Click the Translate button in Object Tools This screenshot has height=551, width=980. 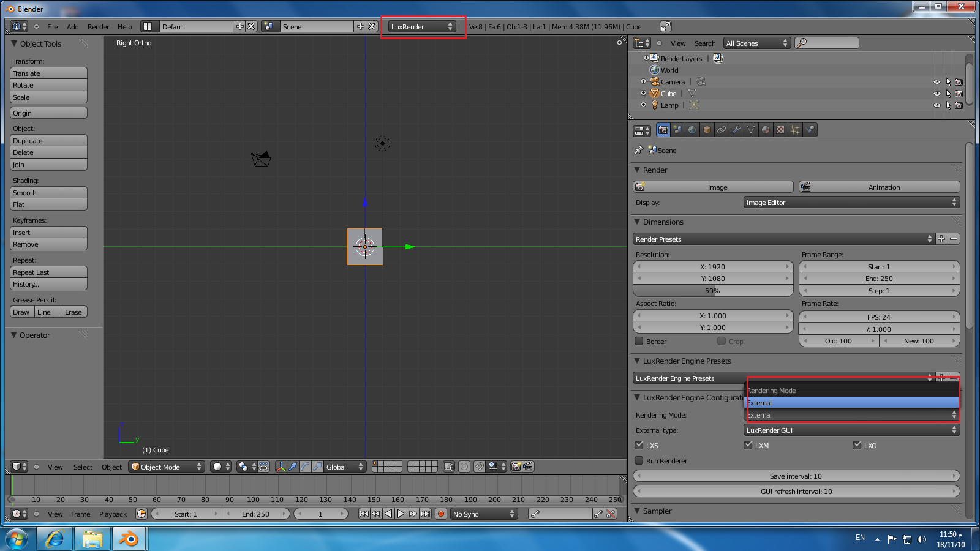49,73
